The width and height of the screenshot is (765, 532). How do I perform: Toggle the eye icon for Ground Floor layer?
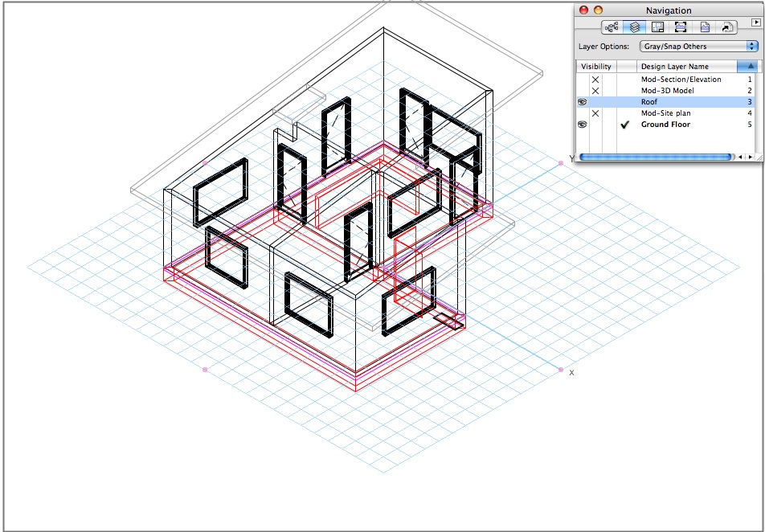tap(582, 125)
